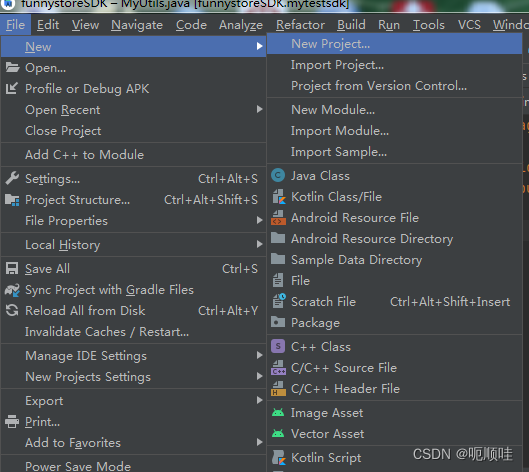Open the Build menu
529x472 pixels.
[351, 25]
